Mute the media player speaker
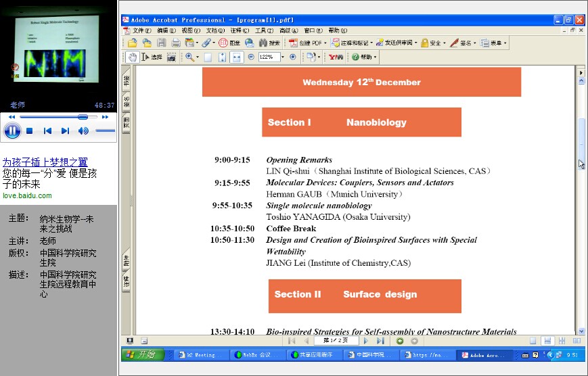Screen dimensions: 588x376 83,131
